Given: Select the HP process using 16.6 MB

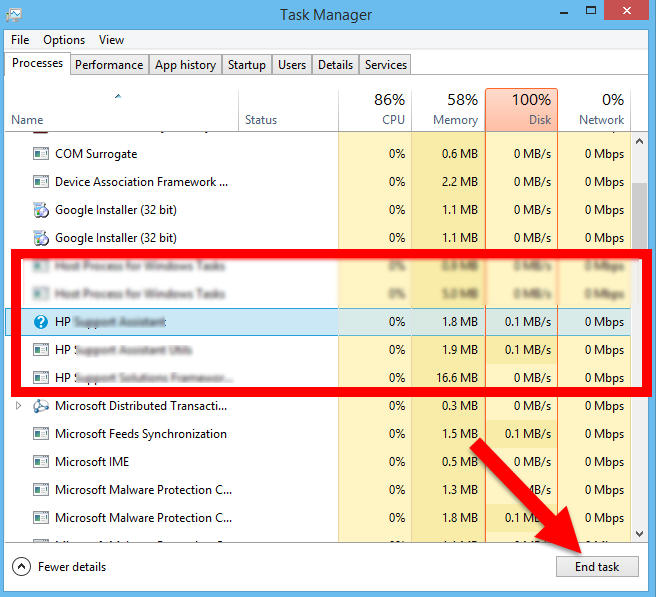Looking at the screenshot, I should click(x=318, y=378).
